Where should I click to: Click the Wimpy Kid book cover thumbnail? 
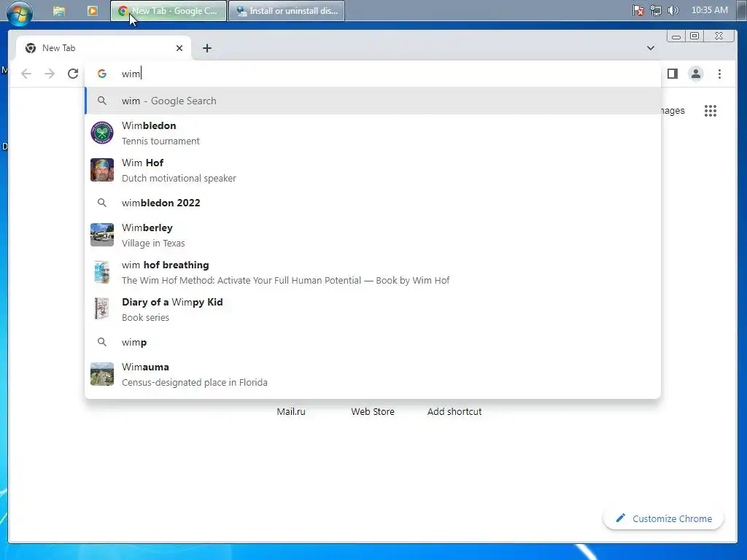(x=101, y=309)
